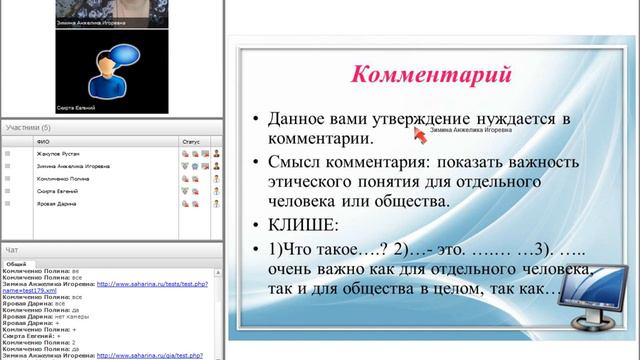This screenshot has width=640, height=360.
Task: Select participant name Яровая Дарина in list
Action: 56,204
